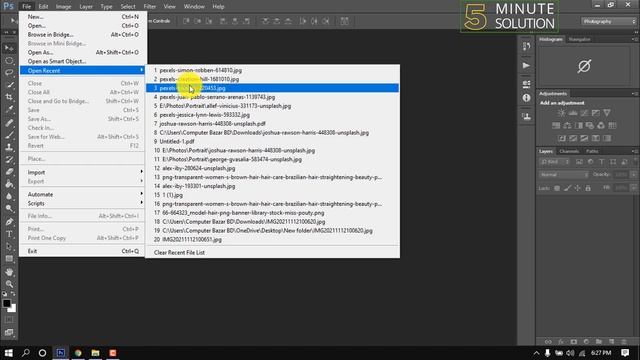Open the Opacity dropdown arrow
This screenshot has width=640, height=360.
pos(634,175)
